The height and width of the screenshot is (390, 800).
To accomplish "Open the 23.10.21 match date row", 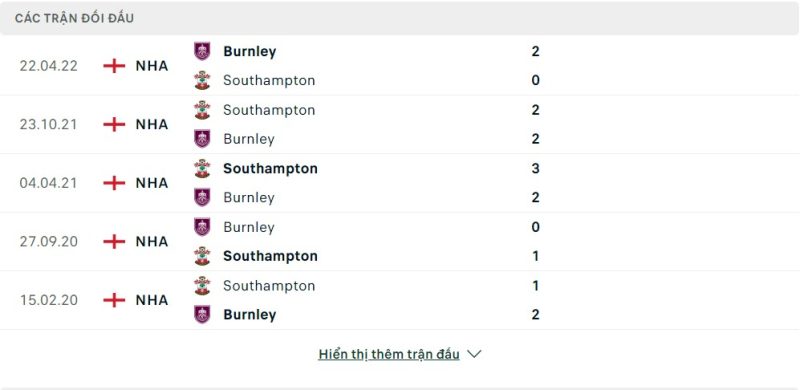I will [x=400, y=124].
